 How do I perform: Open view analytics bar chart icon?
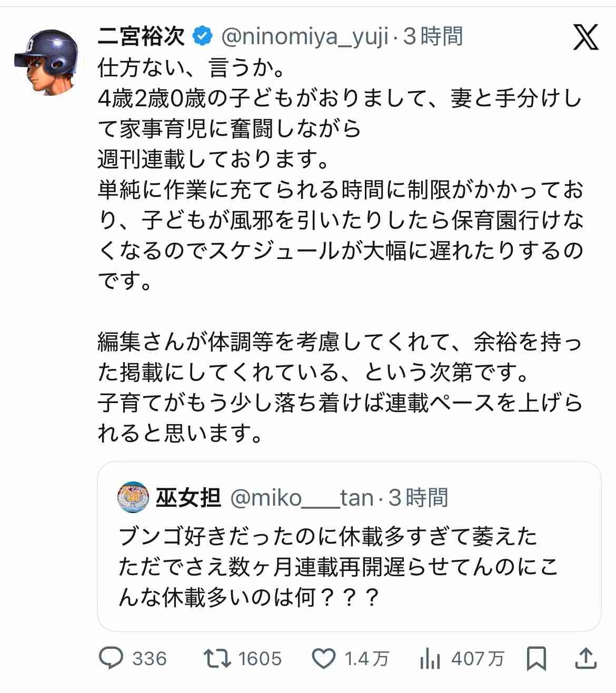click(430, 658)
